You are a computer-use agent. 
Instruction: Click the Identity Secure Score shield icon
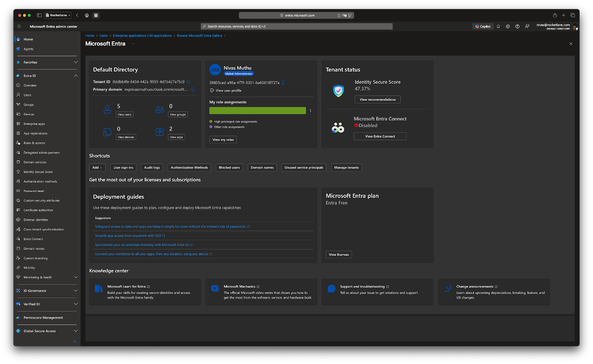coord(338,90)
